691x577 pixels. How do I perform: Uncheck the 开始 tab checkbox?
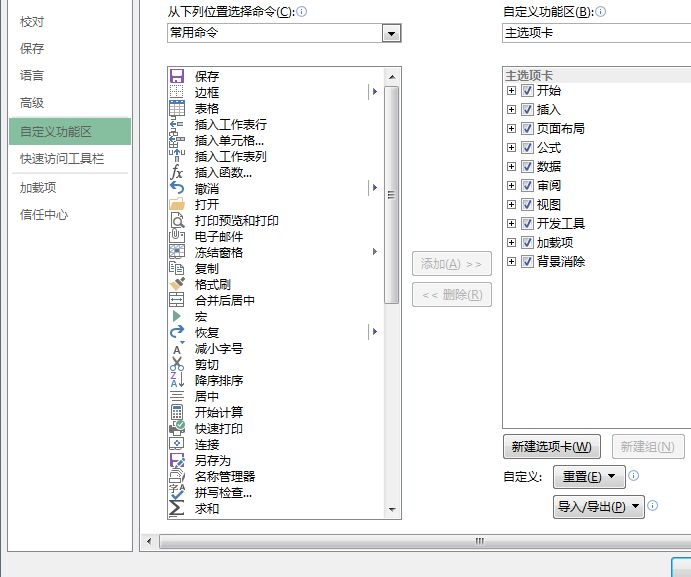(x=527, y=91)
